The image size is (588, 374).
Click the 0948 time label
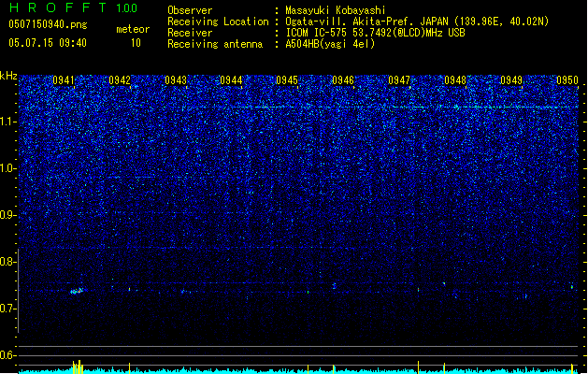[455, 80]
